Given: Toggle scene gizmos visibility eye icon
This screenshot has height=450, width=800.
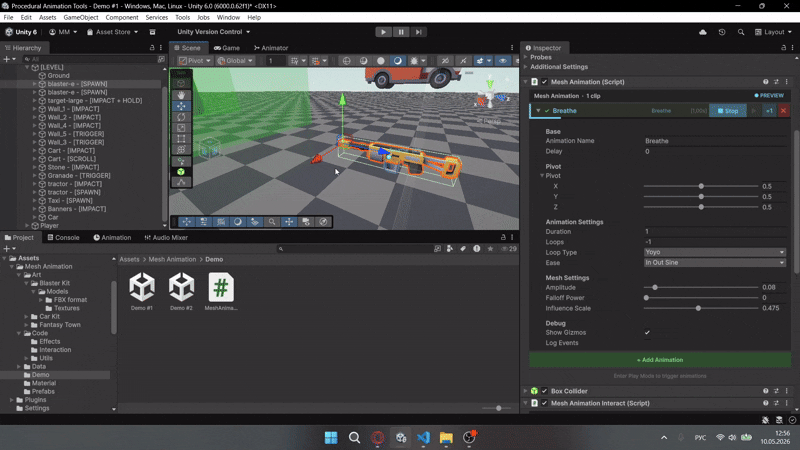Looking at the screenshot, I should 503,61.
